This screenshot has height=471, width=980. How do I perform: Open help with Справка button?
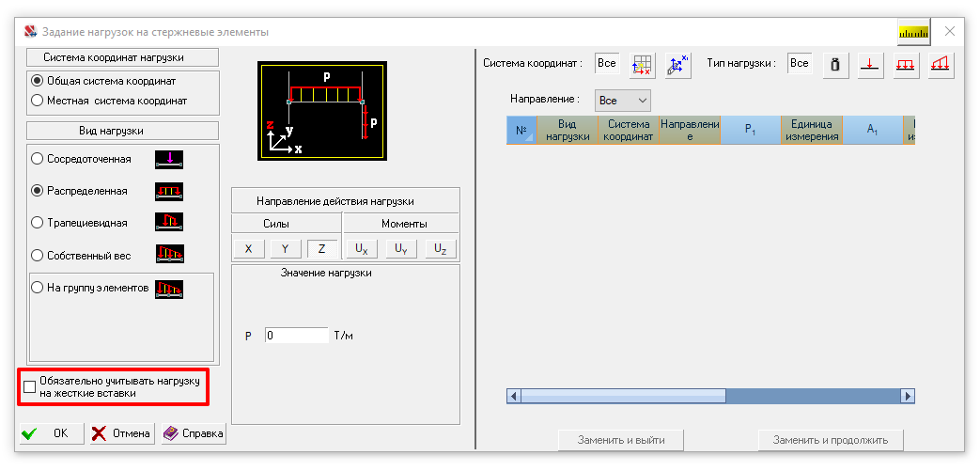click(194, 433)
